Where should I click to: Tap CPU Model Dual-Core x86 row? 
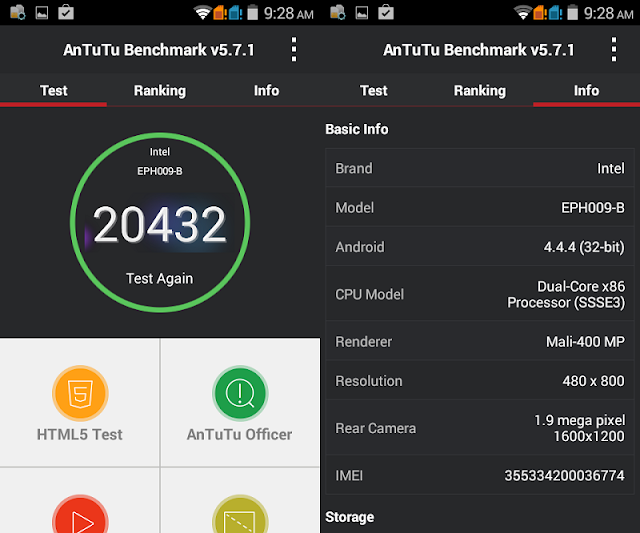tap(480, 294)
